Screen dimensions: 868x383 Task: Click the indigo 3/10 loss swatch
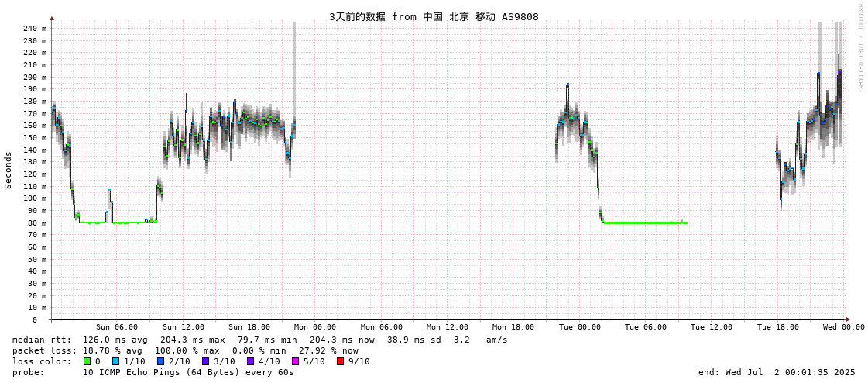(205, 361)
